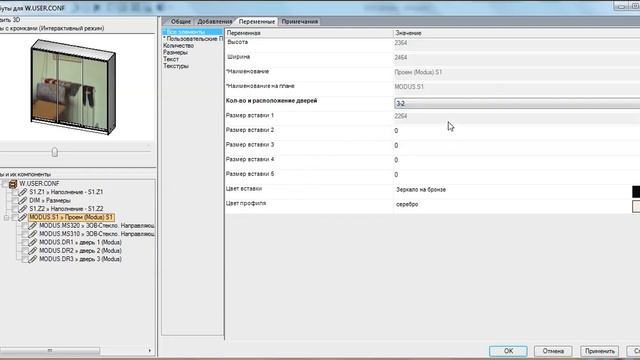This screenshot has width=640, height=360.
Task: Click the horizontal scrollbar under component tree
Action: coord(50,351)
